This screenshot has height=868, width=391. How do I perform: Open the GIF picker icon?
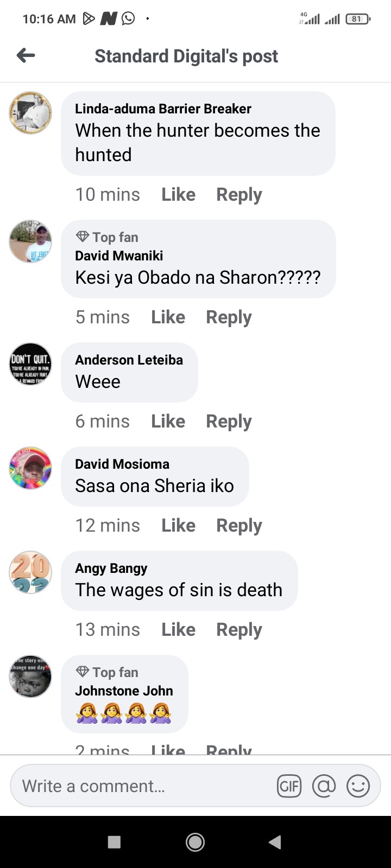click(x=289, y=786)
